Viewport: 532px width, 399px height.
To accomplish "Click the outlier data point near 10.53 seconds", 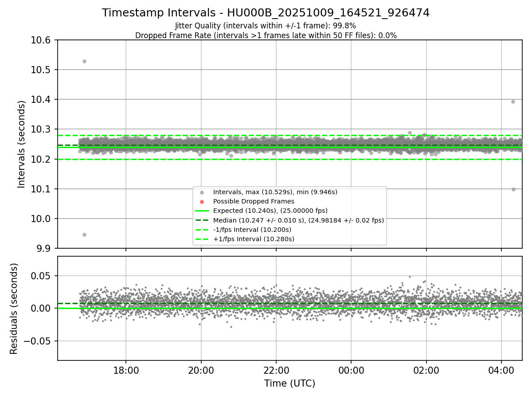I will pos(84,61).
